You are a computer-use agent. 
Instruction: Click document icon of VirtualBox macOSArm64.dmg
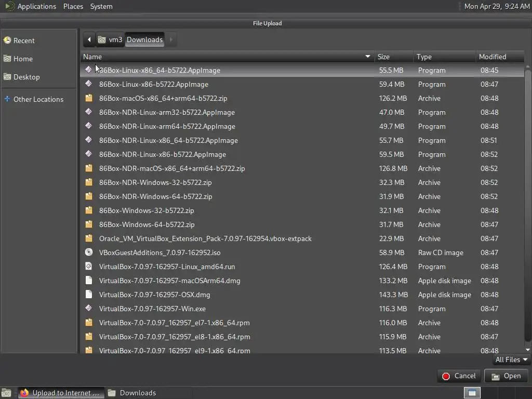[88, 280]
